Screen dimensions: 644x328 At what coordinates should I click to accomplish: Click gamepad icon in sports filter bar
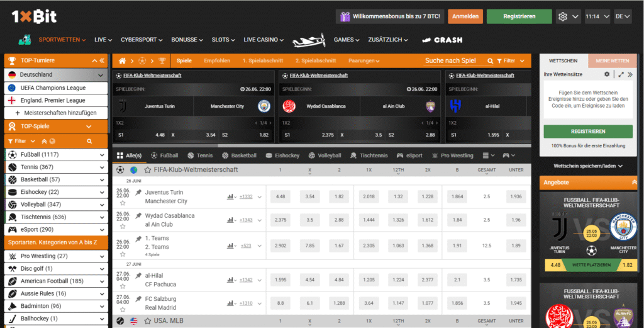[x=506, y=156]
